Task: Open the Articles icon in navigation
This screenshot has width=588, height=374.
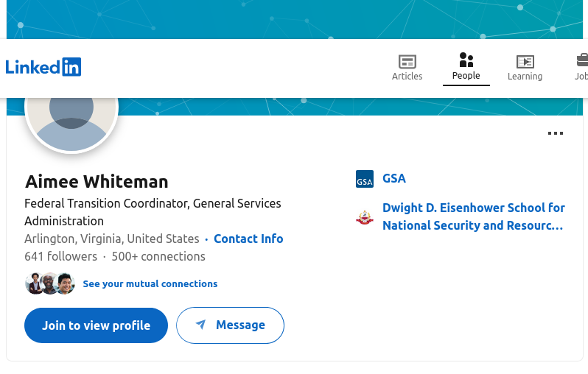Action: point(407,62)
